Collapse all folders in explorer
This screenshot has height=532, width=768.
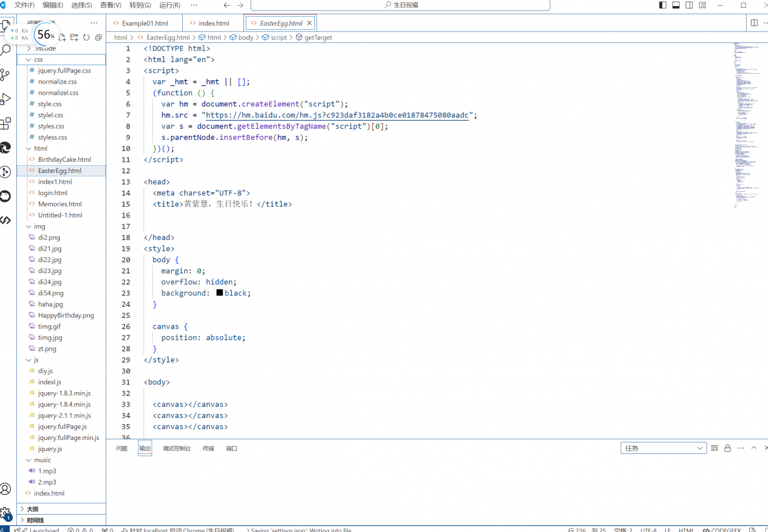(98, 38)
